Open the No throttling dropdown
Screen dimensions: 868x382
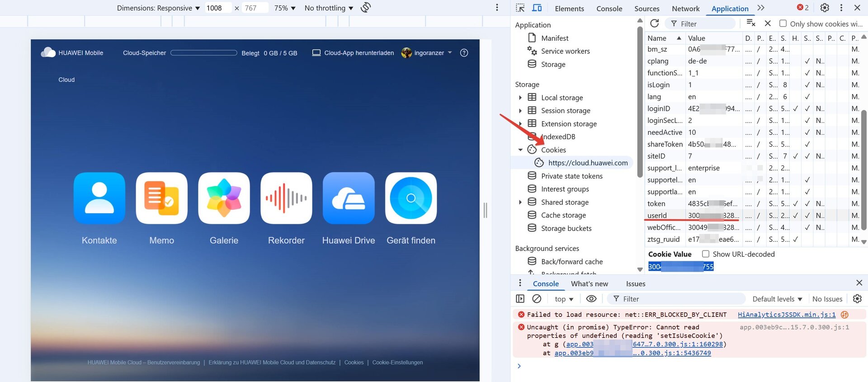[x=329, y=8]
